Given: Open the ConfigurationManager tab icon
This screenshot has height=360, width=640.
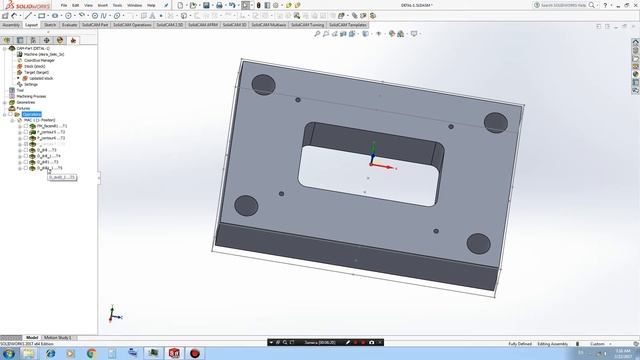Looking at the screenshot, I should coord(33,40).
